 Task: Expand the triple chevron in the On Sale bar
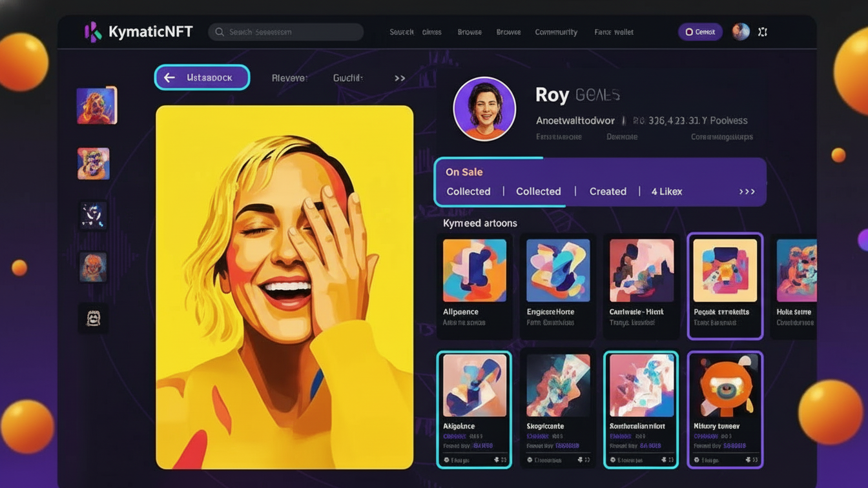(747, 191)
